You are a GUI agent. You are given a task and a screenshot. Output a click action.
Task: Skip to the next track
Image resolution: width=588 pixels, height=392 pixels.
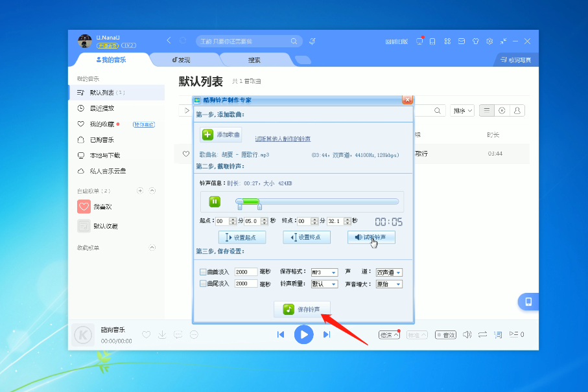coord(327,334)
